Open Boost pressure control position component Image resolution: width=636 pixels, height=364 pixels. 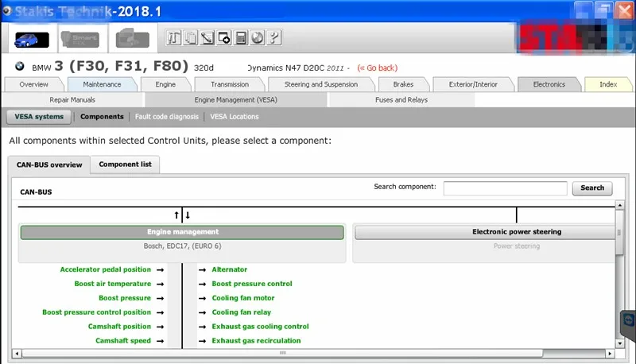click(x=96, y=312)
